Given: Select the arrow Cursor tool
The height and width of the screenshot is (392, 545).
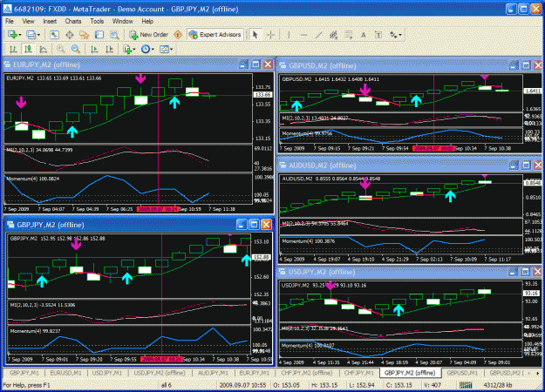Looking at the screenshot, I should (x=255, y=35).
